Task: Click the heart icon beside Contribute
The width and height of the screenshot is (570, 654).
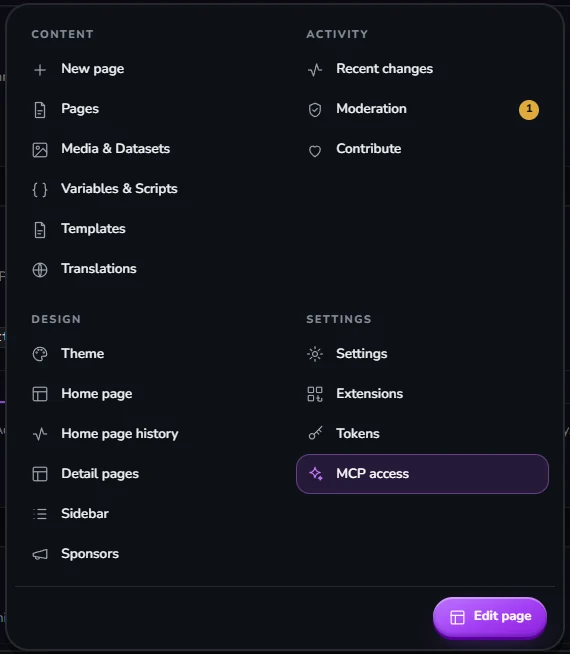Action: 315,151
